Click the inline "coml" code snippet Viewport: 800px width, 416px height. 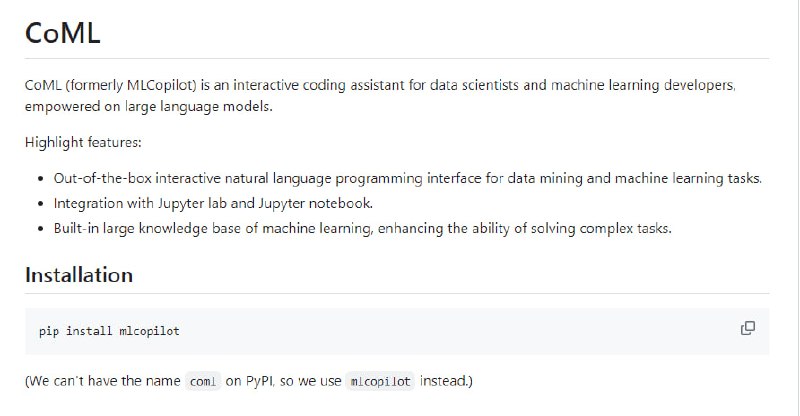[202, 382]
